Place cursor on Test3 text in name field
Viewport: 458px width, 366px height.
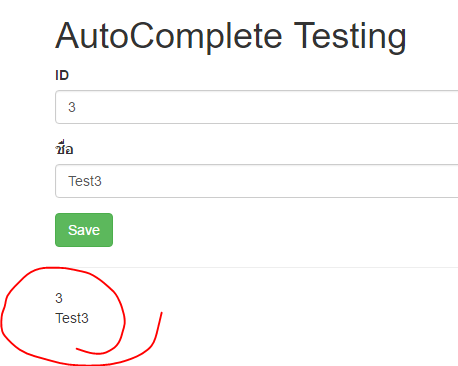point(85,181)
